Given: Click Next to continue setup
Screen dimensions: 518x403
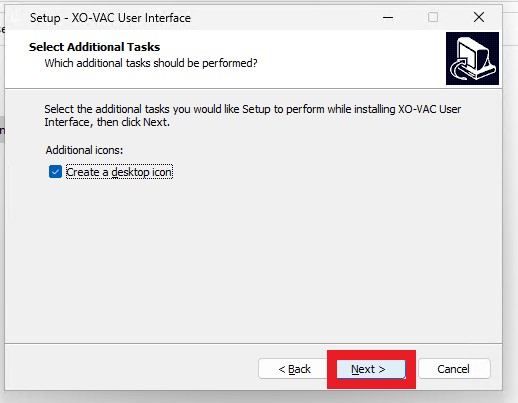Looking at the screenshot, I should tap(371, 369).
